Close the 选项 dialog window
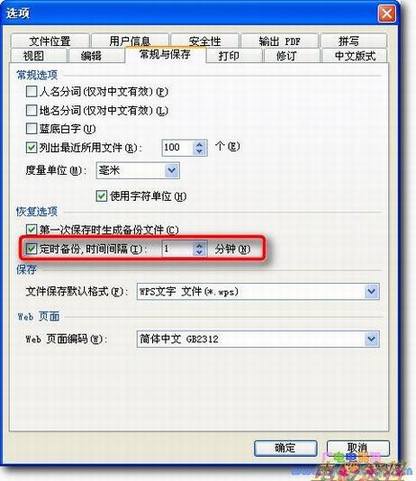This screenshot has height=481, width=416. [x=387, y=14]
